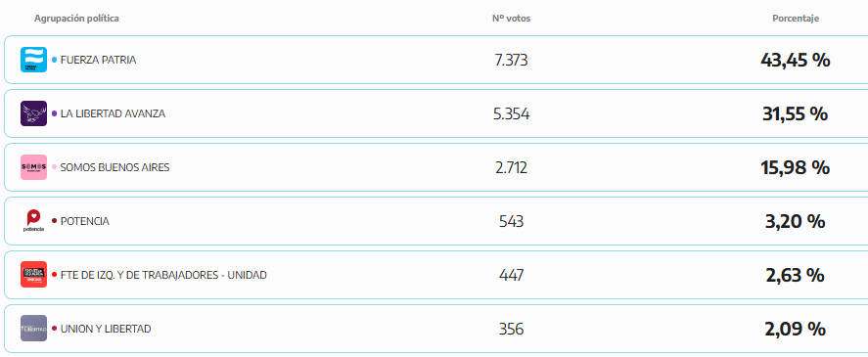Click the Union y Libertad gray logo
The image size is (868, 357).
[x=34, y=329]
